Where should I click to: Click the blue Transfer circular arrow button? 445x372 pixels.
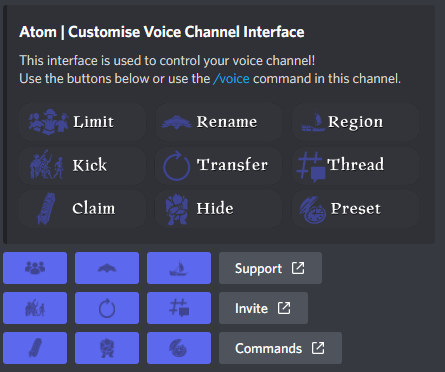click(x=107, y=308)
